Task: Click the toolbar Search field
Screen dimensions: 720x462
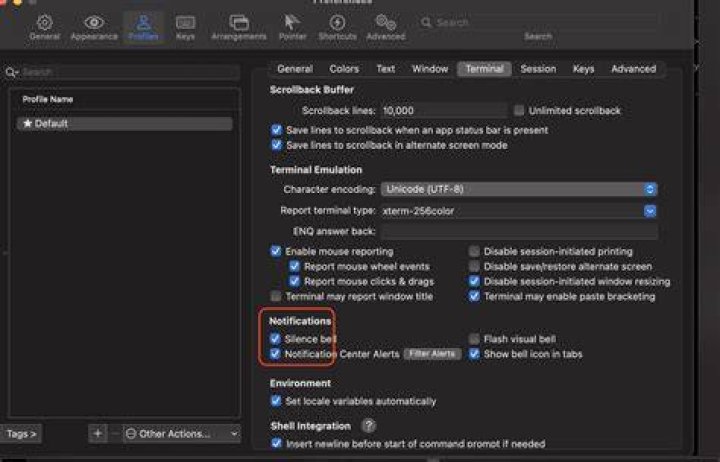Action: (x=539, y=22)
